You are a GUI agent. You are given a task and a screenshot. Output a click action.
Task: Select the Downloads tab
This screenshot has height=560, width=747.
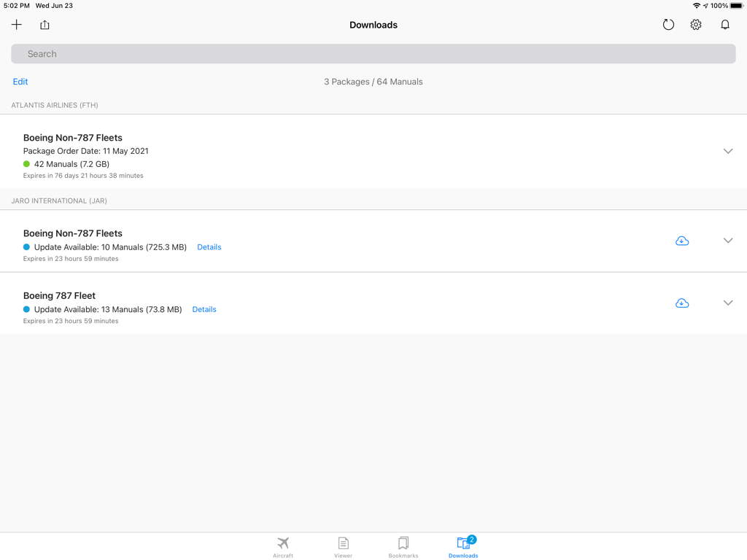(x=463, y=547)
